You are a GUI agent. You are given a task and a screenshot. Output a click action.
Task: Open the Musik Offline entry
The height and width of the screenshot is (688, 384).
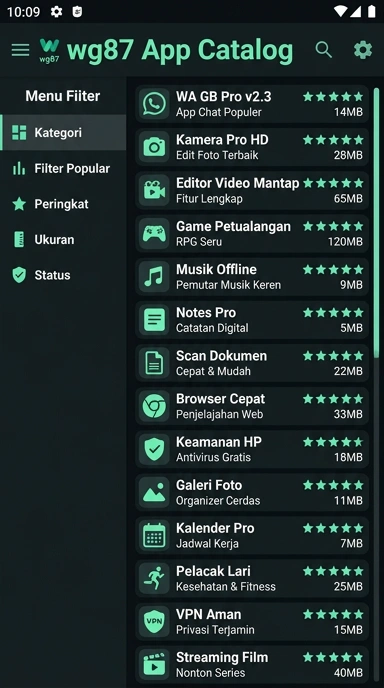coord(252,276)
